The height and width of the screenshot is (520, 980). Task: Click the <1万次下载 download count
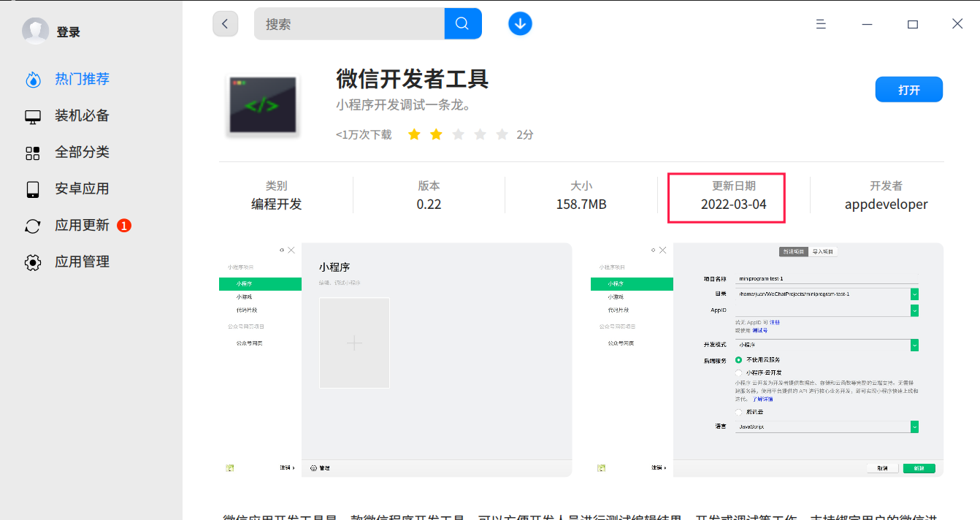tap(364, 134)
